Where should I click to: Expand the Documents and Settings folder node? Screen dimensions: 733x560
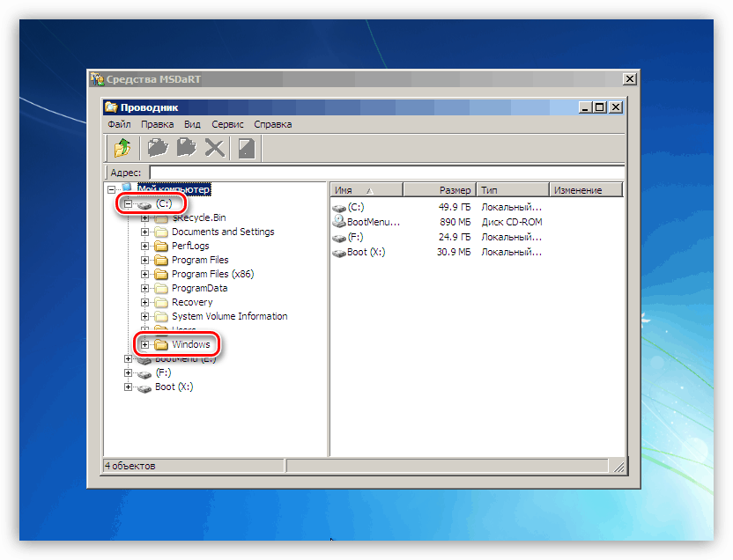[x=144, y=232]
